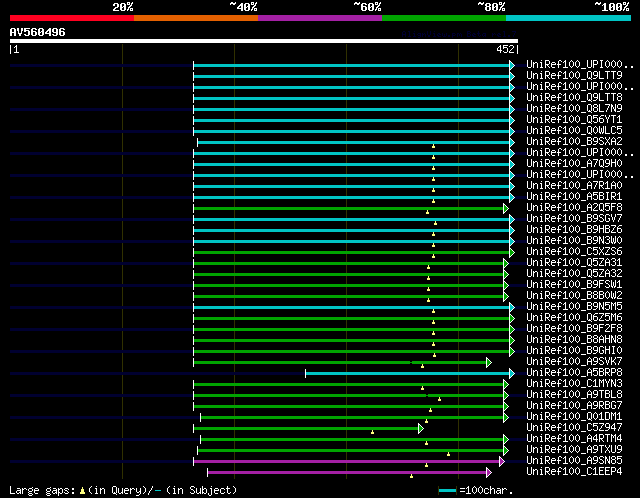Select the UniRef100_B9HBZ6 label
Viewport: 640px width, 498px height.
pyautogui.click(x=574, y=230)
